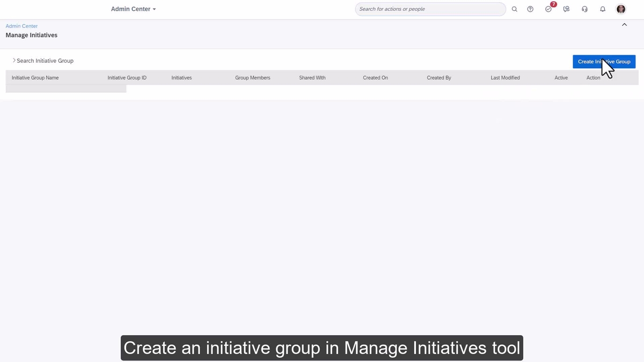Click the Admin Center breadcrumb link
The width and height of the screenshot is (644, 362).
click(21, 26)
